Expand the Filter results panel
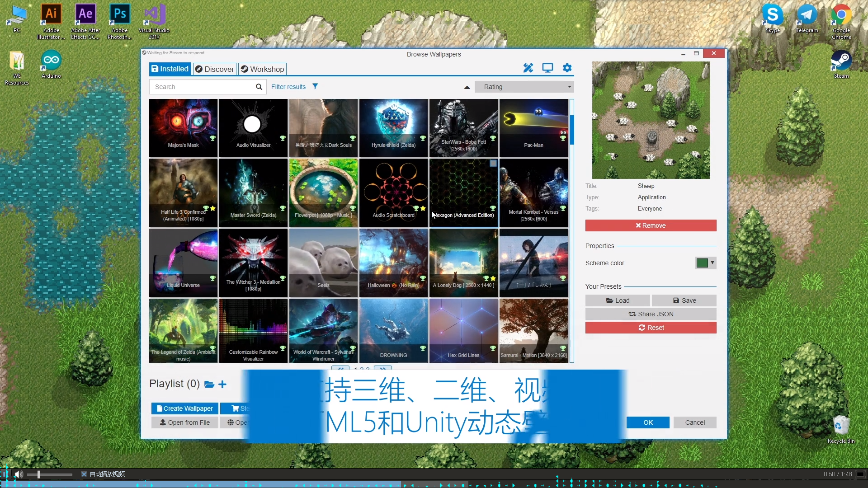 point(288,86)
